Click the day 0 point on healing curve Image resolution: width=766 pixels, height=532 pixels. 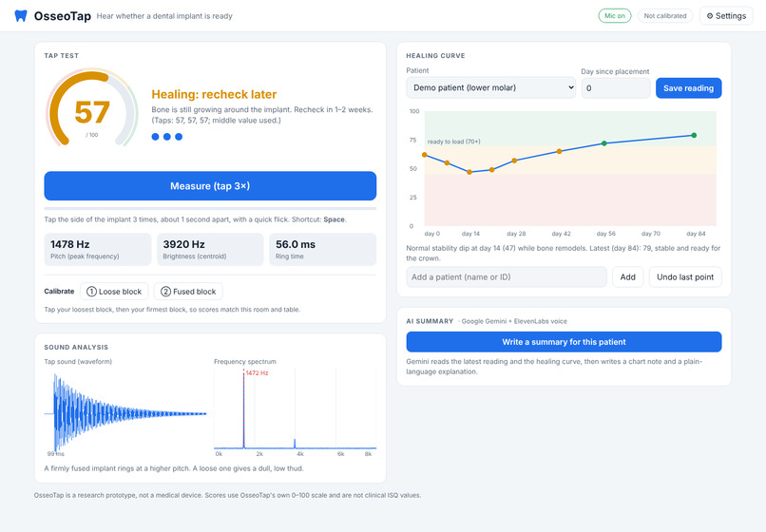pos(425,155)
